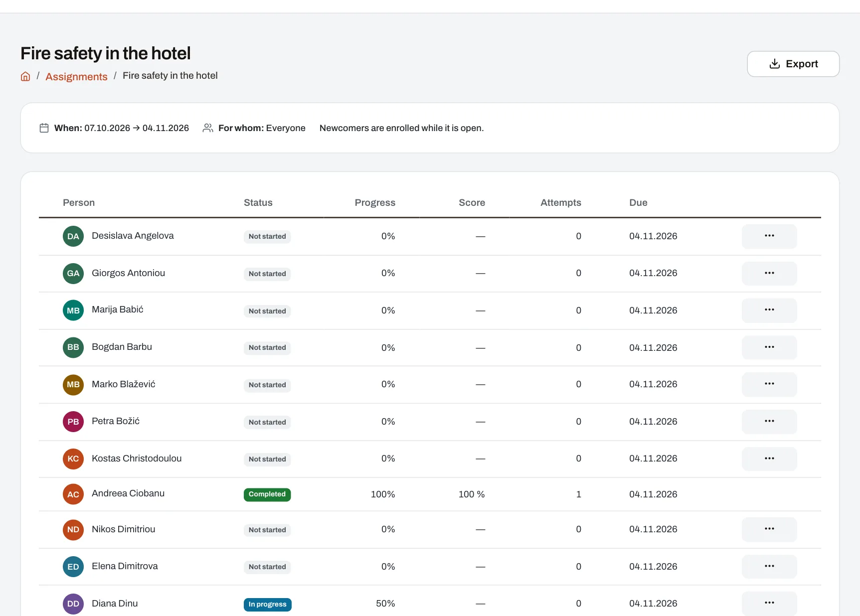Click the Not started badge for Petra Božić

coord(267,422)
